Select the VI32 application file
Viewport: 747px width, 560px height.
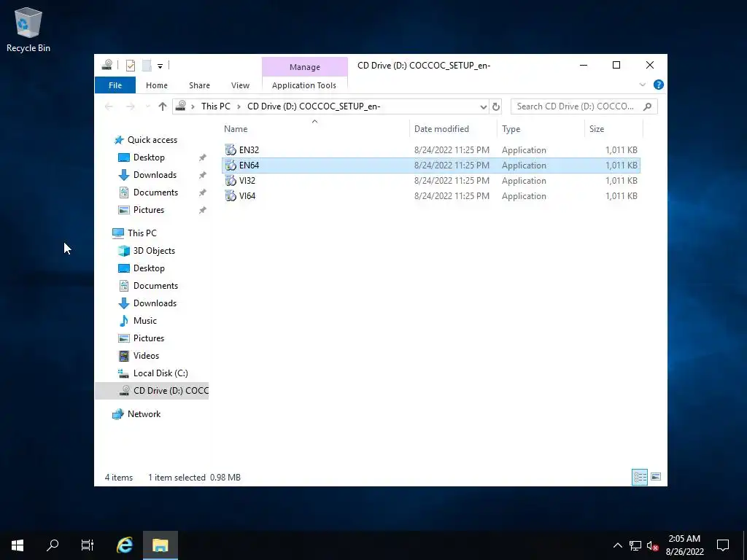tap(430, 181)
